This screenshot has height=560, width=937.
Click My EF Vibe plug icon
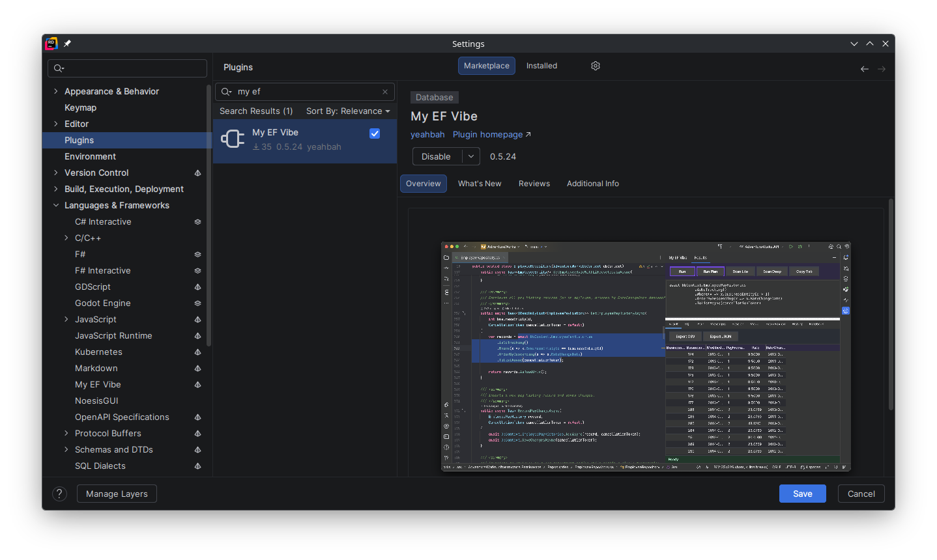pos(233,139)
